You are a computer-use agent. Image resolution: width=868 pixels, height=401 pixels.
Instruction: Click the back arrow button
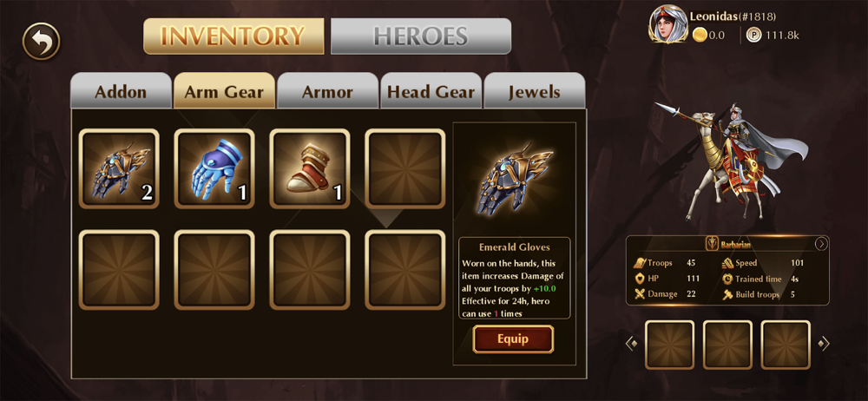(x=41, y=41)
